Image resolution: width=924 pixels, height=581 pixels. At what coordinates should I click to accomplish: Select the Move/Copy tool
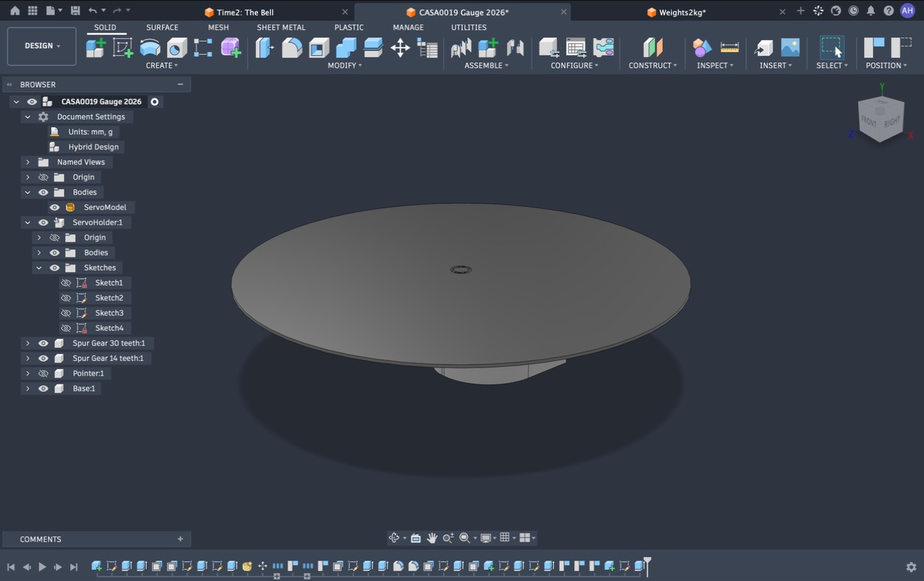[400, 47]
